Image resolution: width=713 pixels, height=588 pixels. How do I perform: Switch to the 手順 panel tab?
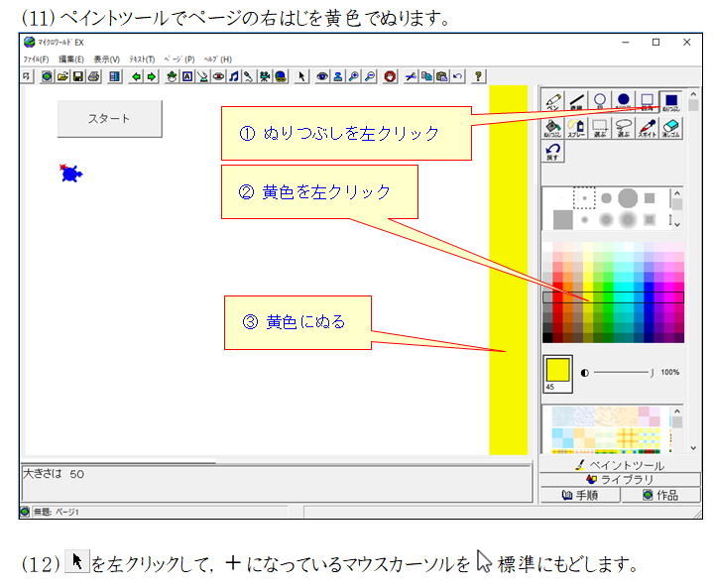pyautogui.click(x=580, y=495)
